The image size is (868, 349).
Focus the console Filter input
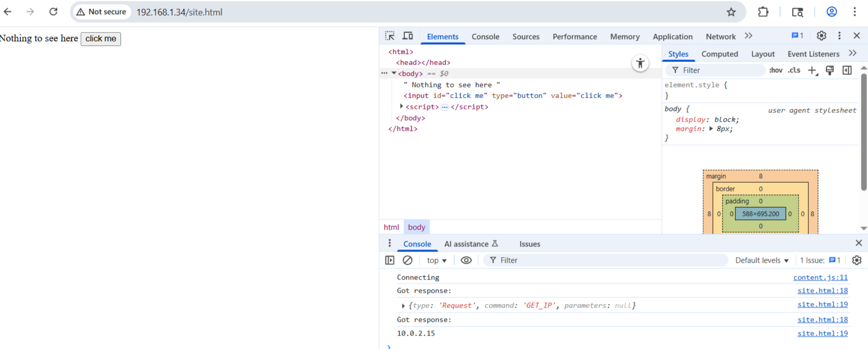point(605,260)
